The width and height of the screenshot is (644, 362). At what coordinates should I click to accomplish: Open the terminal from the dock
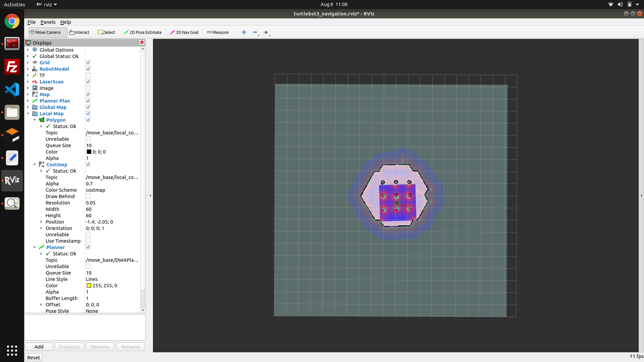(x=12, y=44)
